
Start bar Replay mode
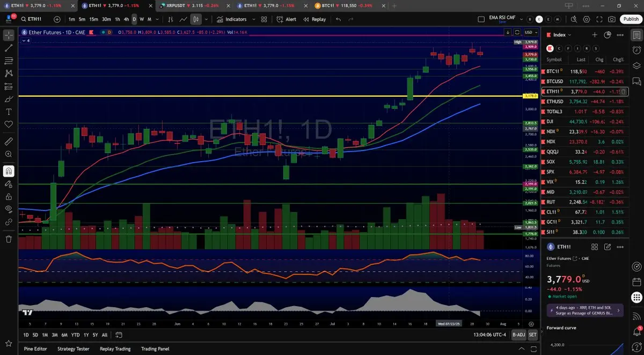(314, 19)
